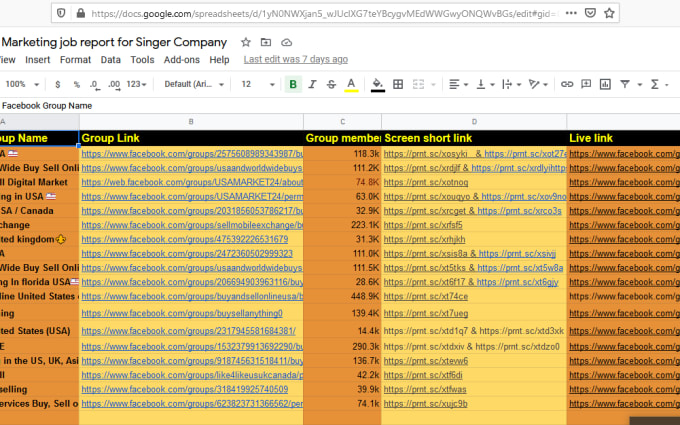Open the Tools menu
The height and width of the screenshot is (425, 680).
(x=142, y=60)
